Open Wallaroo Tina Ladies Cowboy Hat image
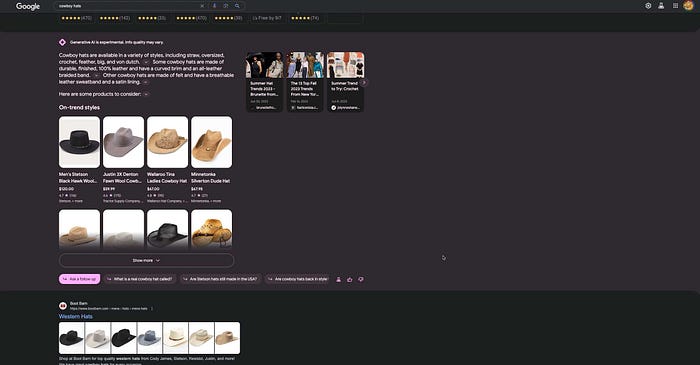 pyautogui.click(x=167, y=142)
